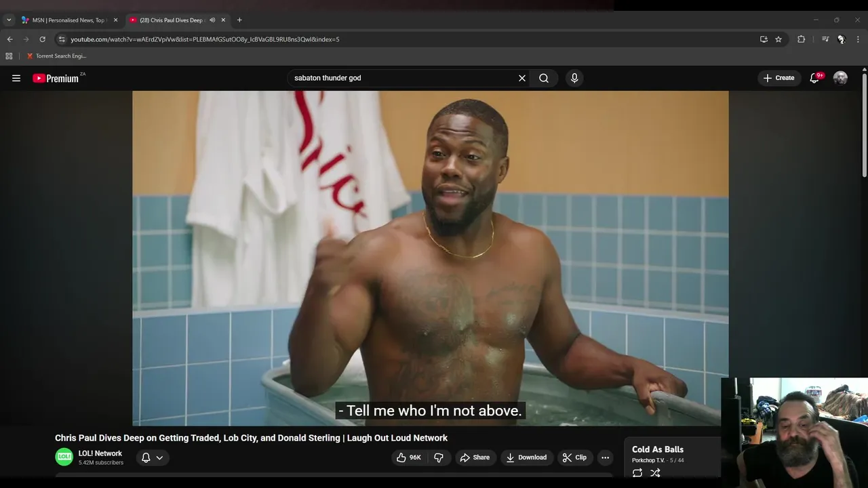Click the video player showing the subtitle

coord(430,258)
